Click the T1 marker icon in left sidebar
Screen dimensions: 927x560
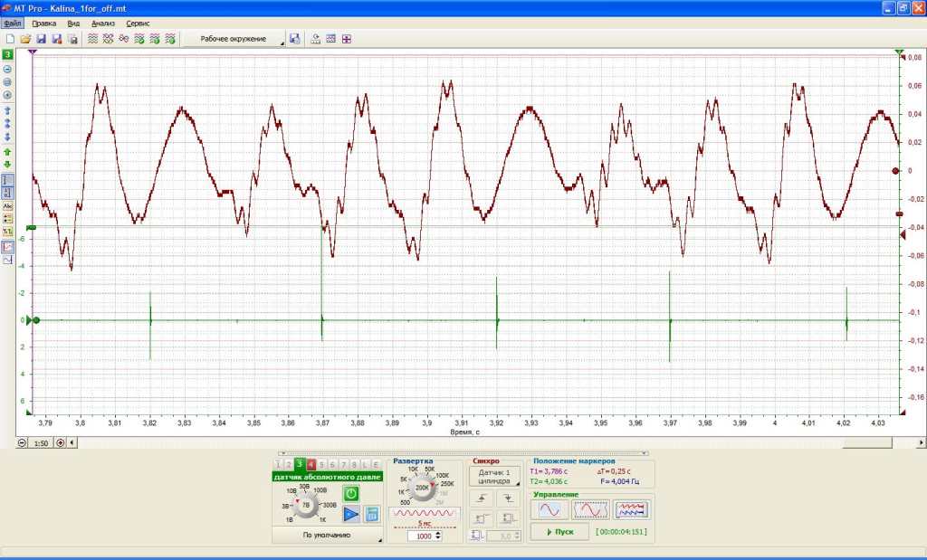[7, 233]
